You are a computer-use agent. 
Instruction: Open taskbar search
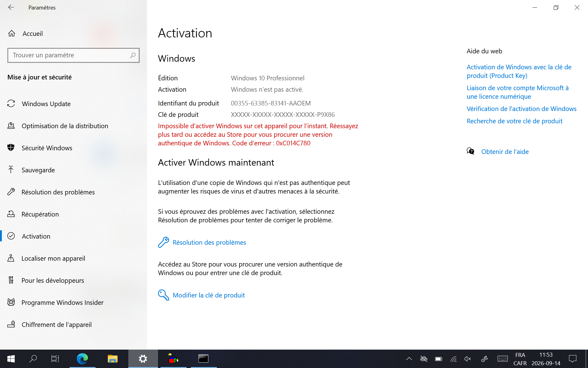(x=33, y=358)
